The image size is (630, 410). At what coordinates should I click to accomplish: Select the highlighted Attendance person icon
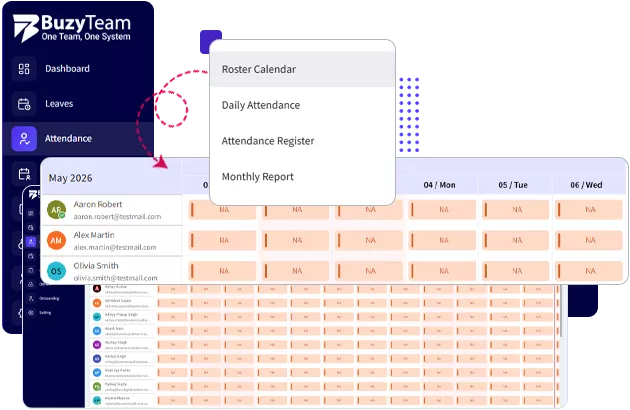pyautogui.click(x=24, y=139)
